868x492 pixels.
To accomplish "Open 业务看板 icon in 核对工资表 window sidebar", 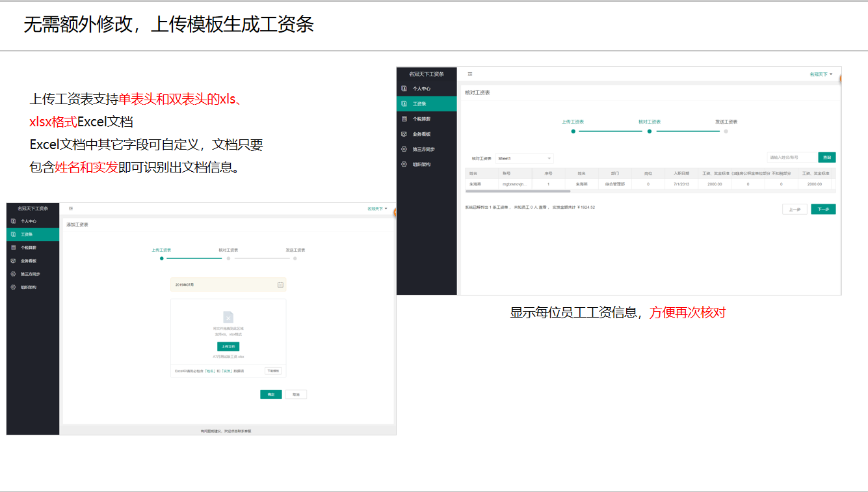I will tap(404, 134).
